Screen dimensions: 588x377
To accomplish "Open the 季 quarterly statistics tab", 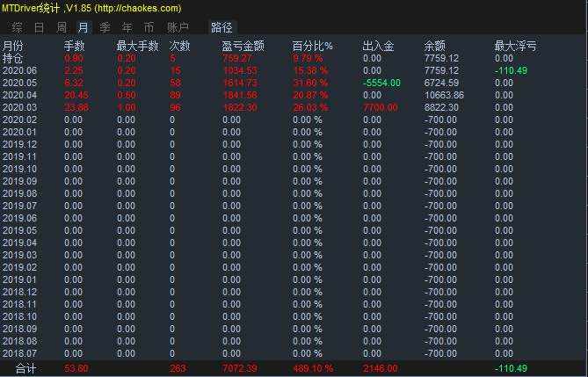I will 105,27.
